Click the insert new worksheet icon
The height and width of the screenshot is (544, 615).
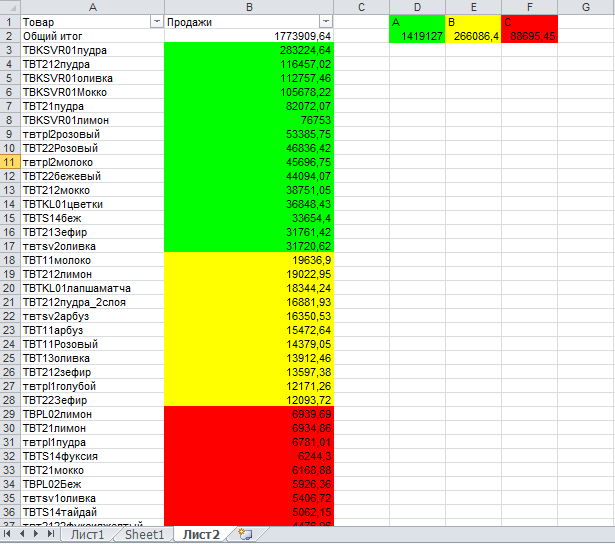pos(246,534)
